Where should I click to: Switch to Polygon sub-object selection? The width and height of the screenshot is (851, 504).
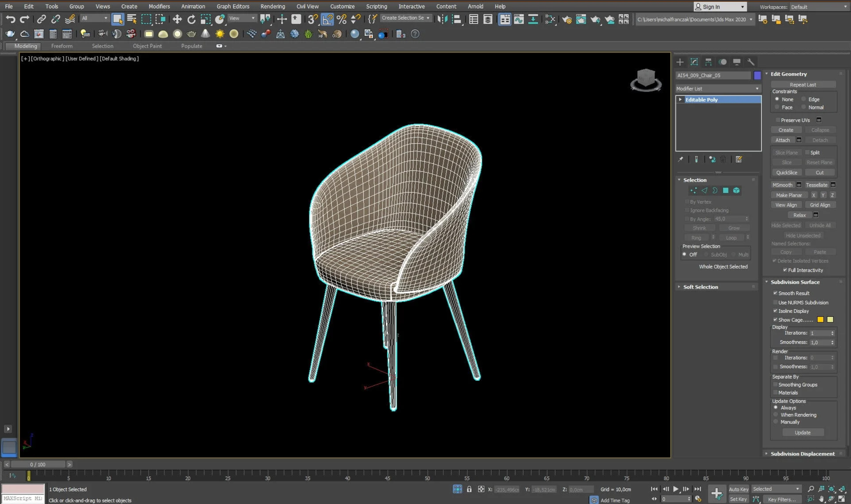pyautogui.click(x=726, y=190)
